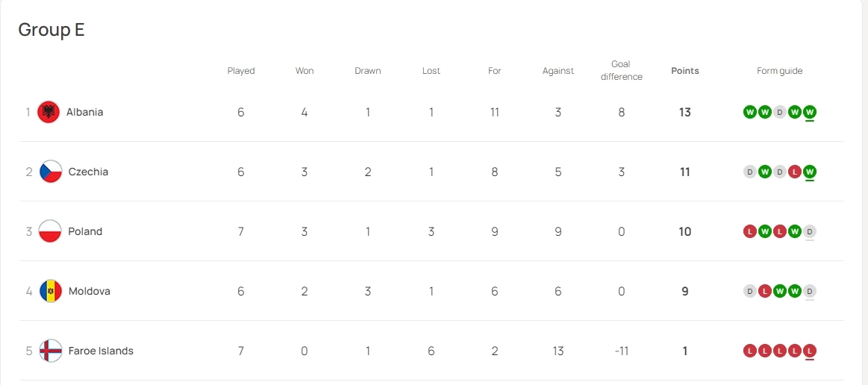Screen dimensions: 868x385
Task: Open the Czechia team link
Action: [x=88, y=172]
